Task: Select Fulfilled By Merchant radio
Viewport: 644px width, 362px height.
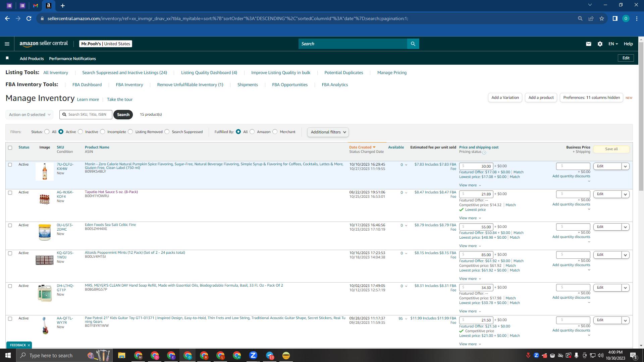Action: click(275, 132)
